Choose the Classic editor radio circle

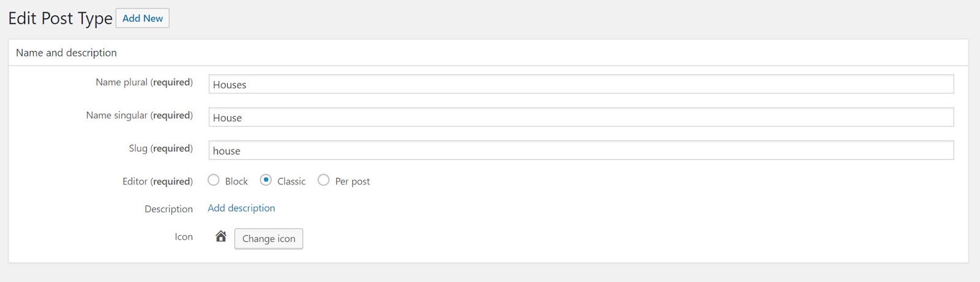click(x=266, y=180)
